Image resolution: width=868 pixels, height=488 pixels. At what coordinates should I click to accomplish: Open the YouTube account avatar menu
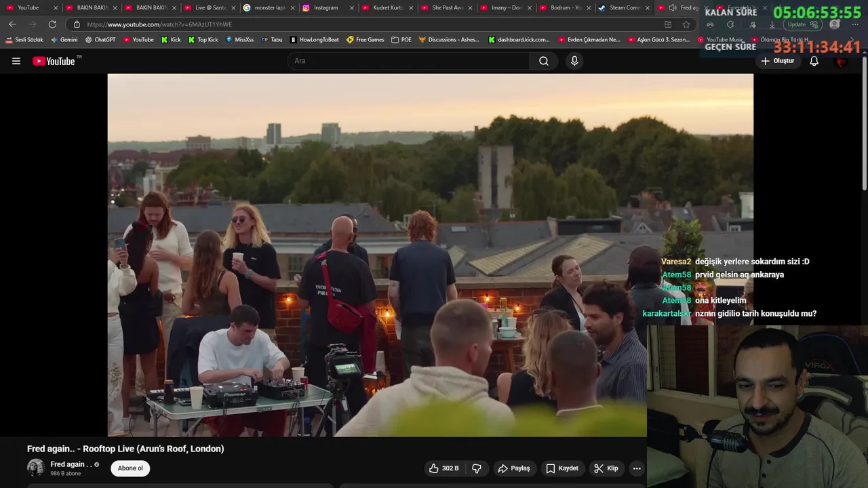coord(842,61)
